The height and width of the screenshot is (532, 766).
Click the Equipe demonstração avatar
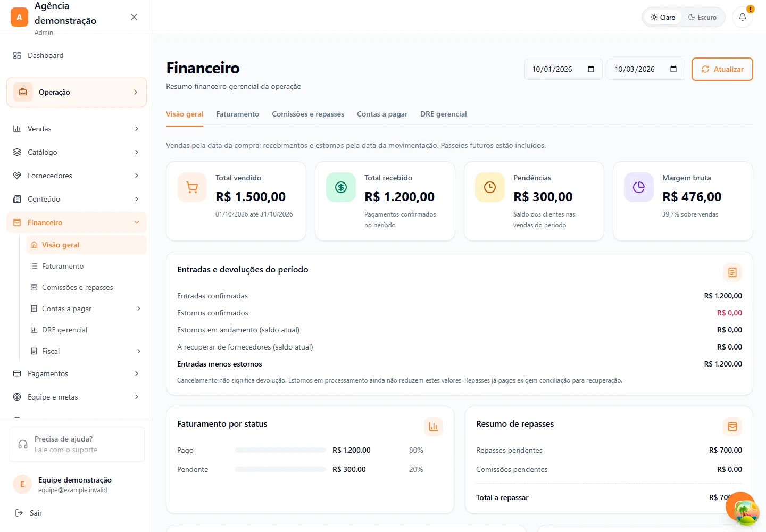point(22,484)
